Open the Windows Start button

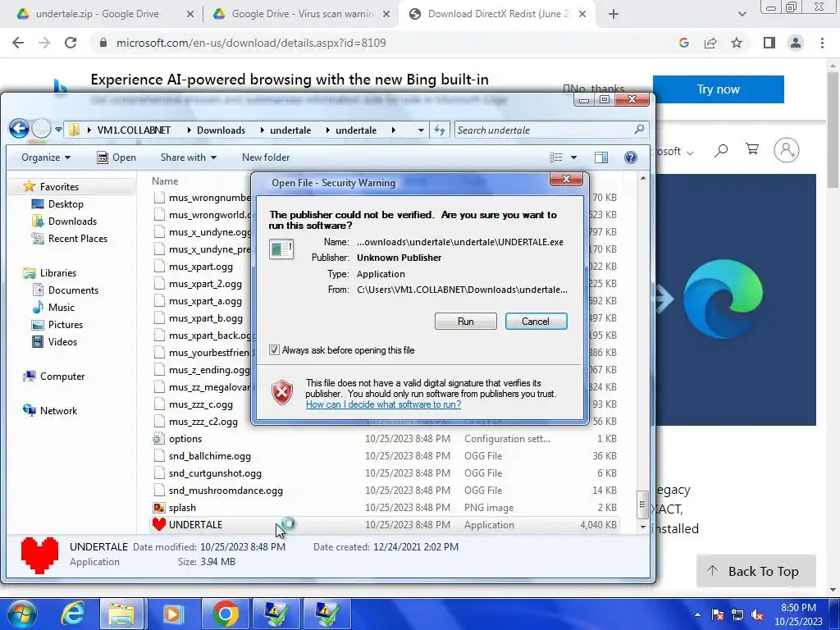[22, 614]
